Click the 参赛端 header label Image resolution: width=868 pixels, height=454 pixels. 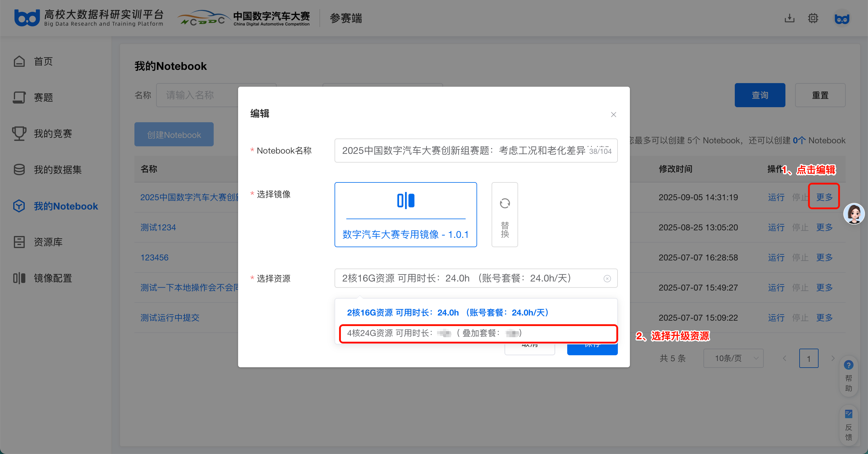click(346, 18)
